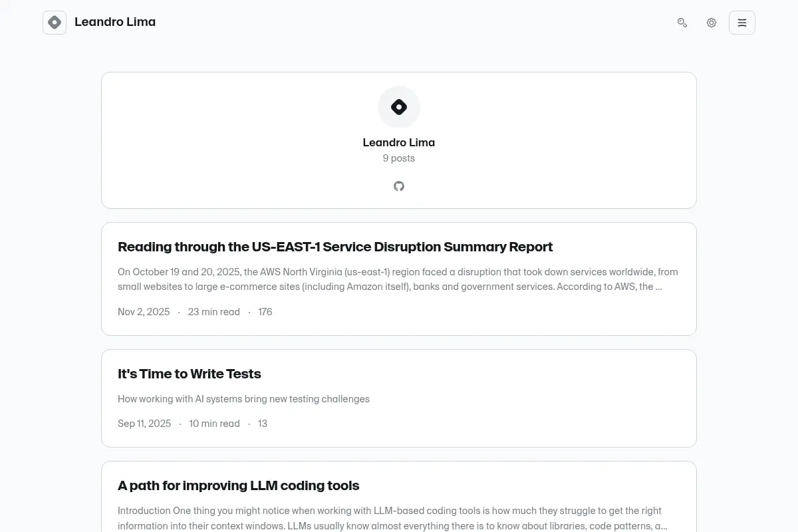Image resolution: width=798 pixels, height=532 pixels.
Task: Click the 176 views count
Action: coord(265,312)
